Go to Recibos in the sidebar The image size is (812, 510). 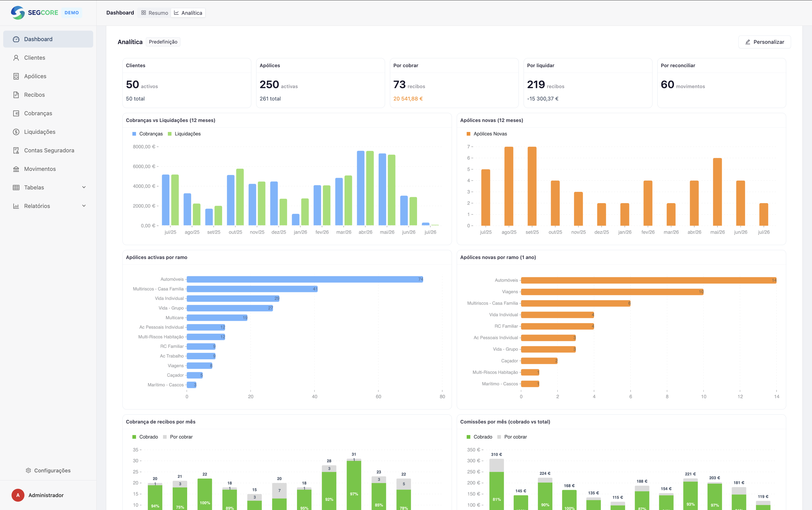pyautogui.click(x=48, y=95)
